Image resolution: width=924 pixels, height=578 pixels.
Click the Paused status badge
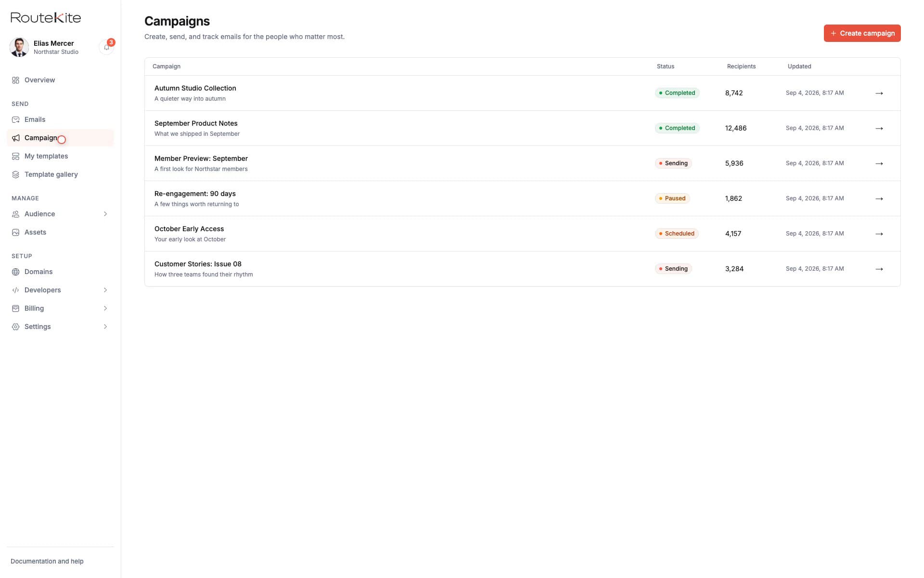[x=672, y=198]
